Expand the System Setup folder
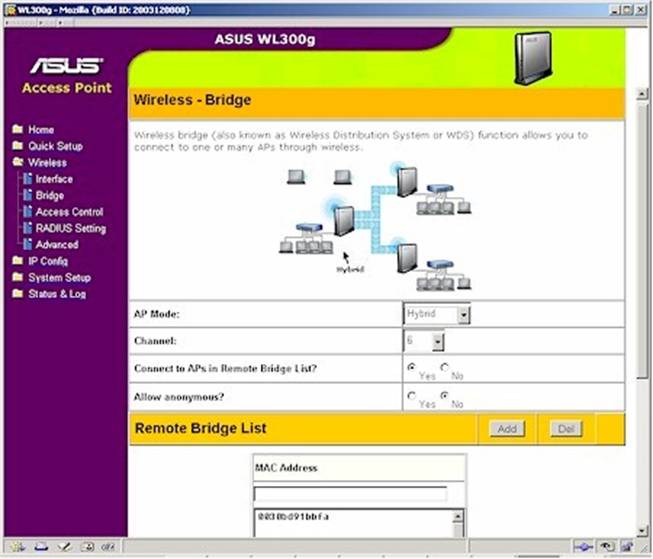The image size is (653, 559). click(59, 278)
